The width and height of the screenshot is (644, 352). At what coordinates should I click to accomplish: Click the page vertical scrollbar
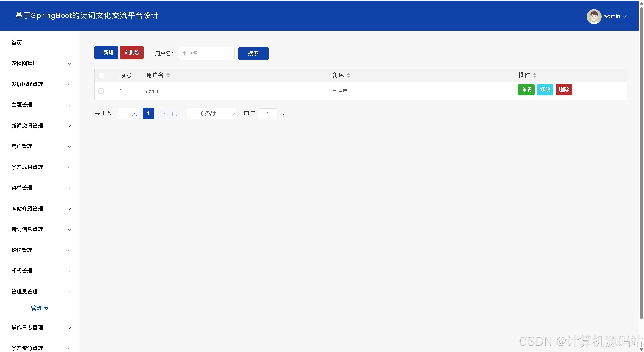coord(641,163)
